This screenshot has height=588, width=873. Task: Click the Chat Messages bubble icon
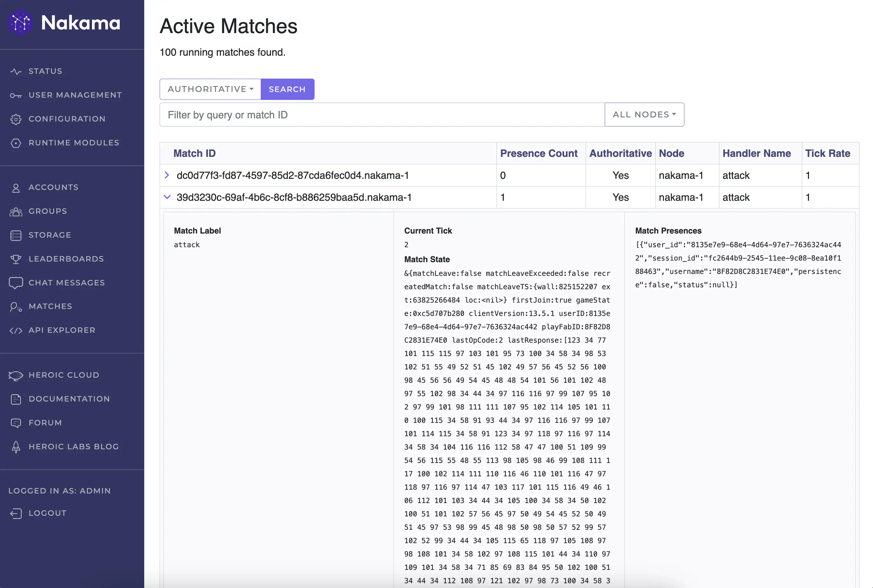coord(16,283)
